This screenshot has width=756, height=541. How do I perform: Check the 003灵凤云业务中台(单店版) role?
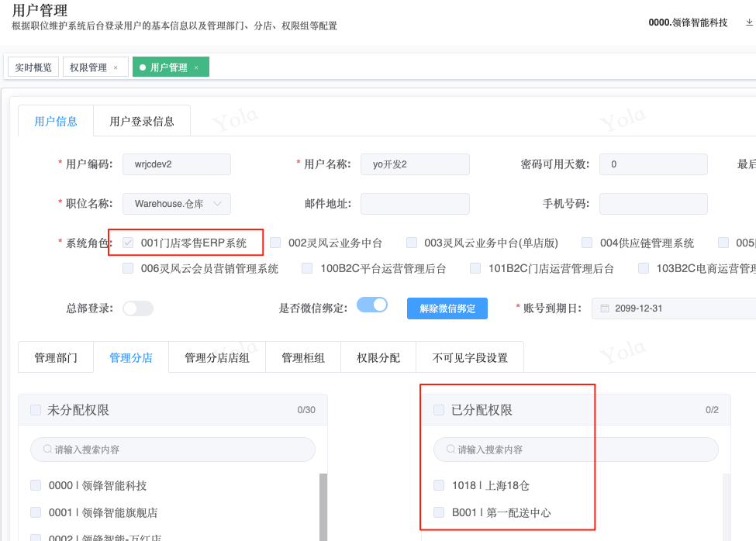pos(411,243)
